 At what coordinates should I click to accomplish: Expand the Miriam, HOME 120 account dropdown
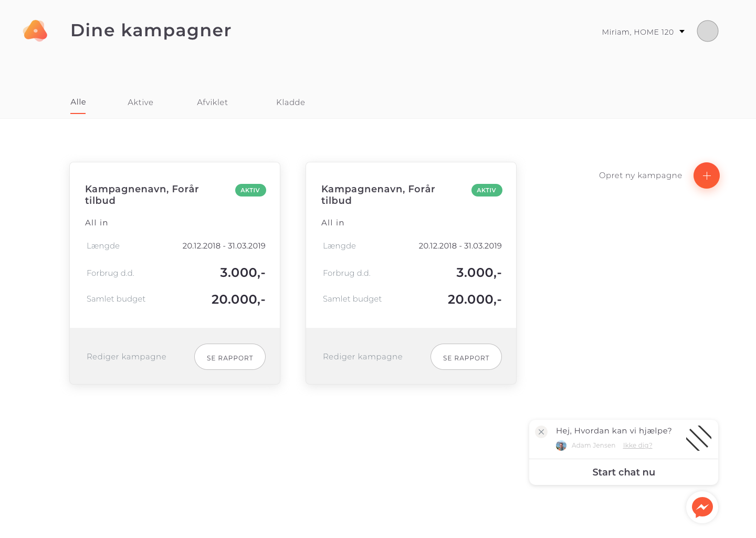pyautogui.click(x=643, y=32)
